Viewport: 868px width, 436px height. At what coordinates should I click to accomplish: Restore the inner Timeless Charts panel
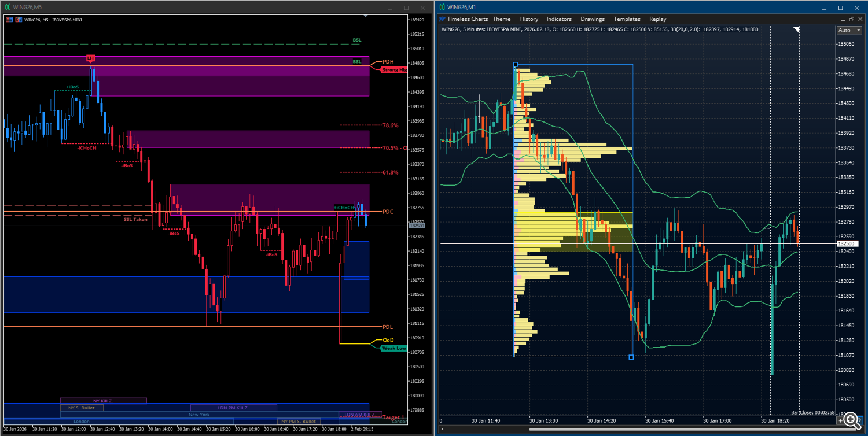[x=851, y=19]
